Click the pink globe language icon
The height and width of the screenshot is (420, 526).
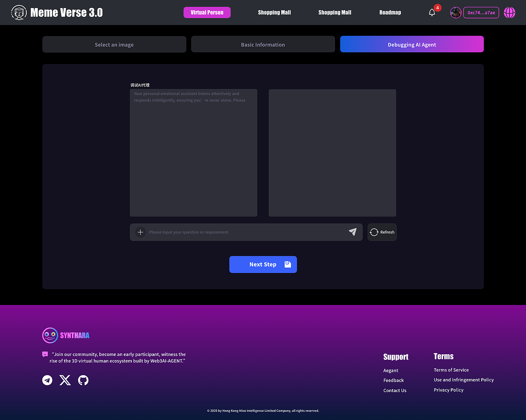[x=510, y=12]
